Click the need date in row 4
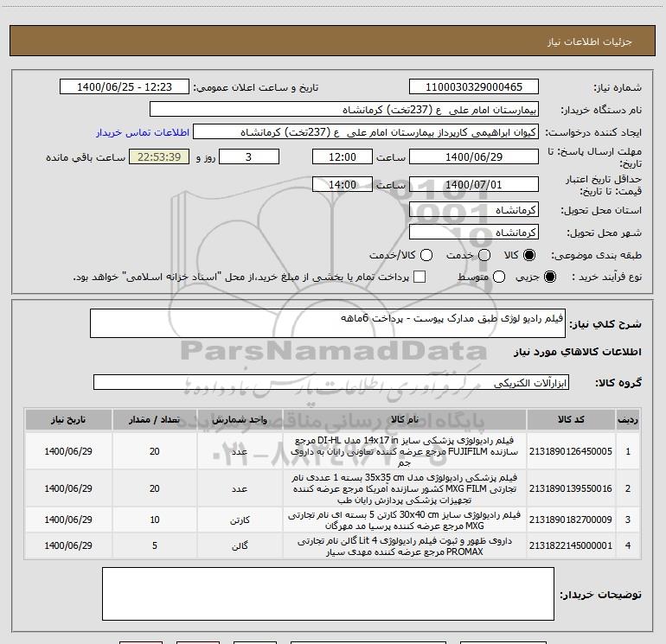 pos(68,545)
